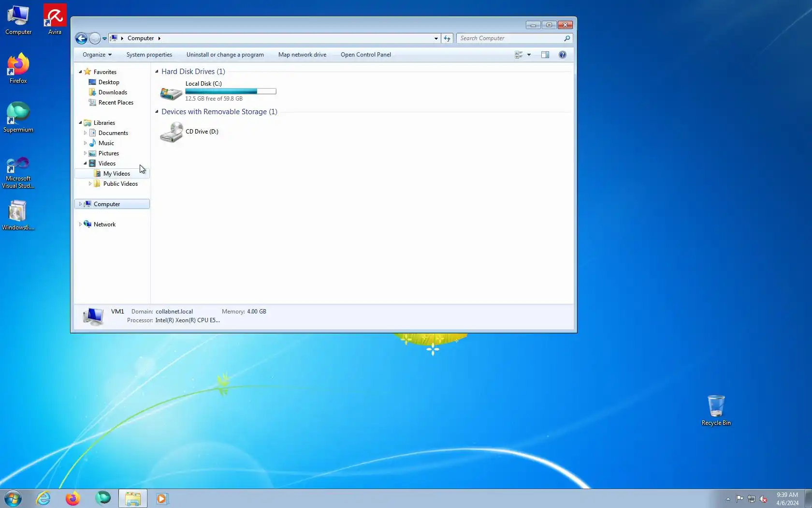The width and height of the screenshot is (812, 508).
Task: Open the recent pages dropdown arrow
Action: click(x=104, y=39)
